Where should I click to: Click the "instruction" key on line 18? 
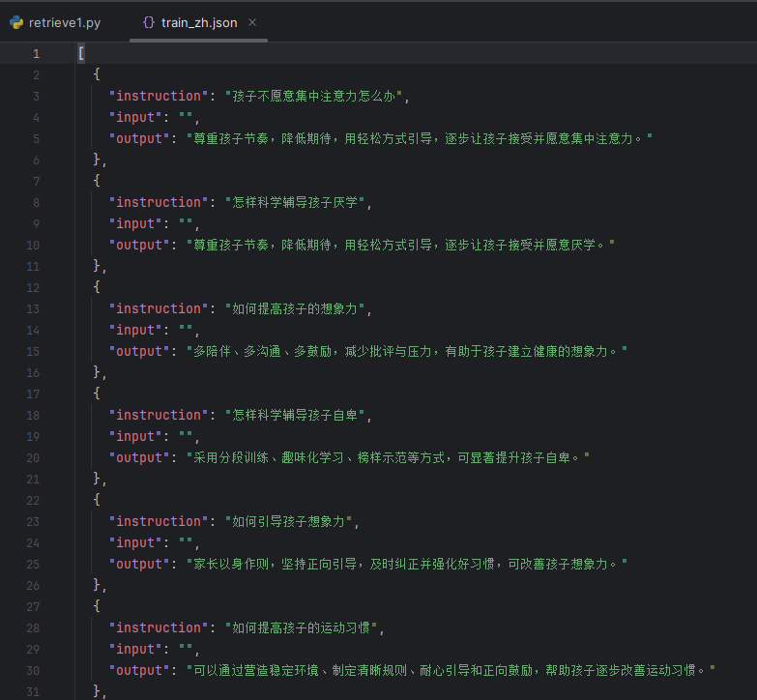(158, 415)
